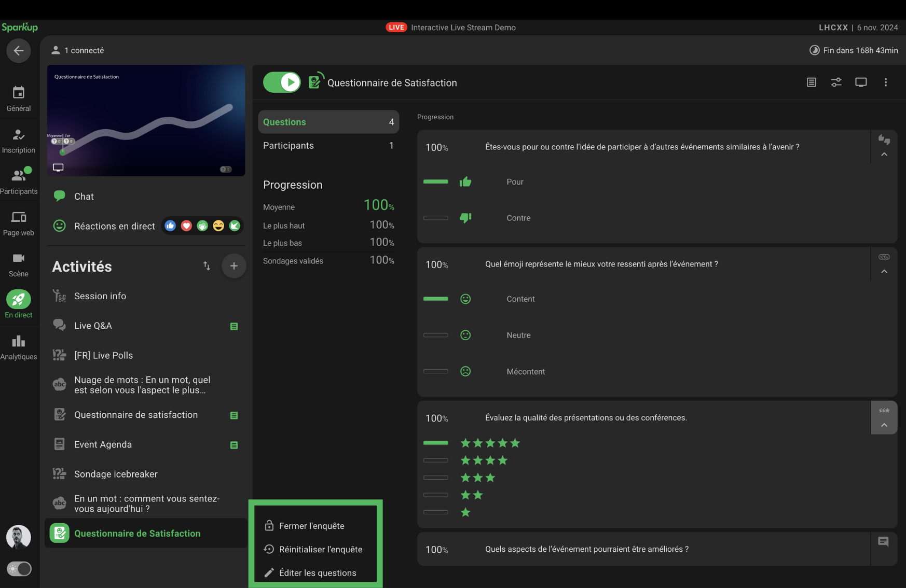Select the Participants tab
Screen dimensions: 906x588
(328, 146)
